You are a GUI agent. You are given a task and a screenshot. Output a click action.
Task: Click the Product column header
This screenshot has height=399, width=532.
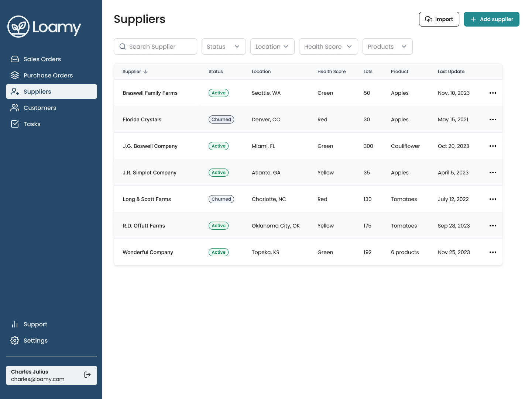point(399,72)
